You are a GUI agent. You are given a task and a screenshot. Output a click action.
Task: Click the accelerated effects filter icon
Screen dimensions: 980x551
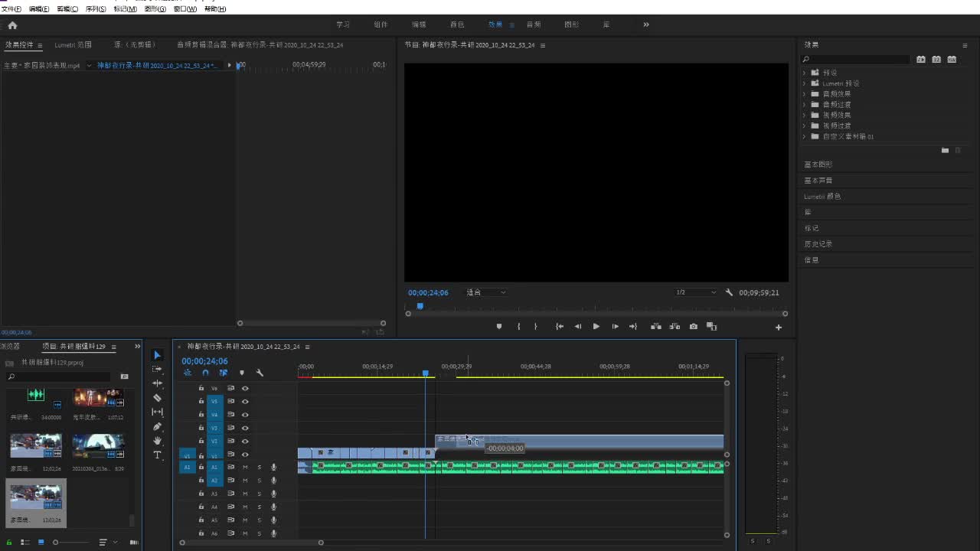tap(921, 59)
